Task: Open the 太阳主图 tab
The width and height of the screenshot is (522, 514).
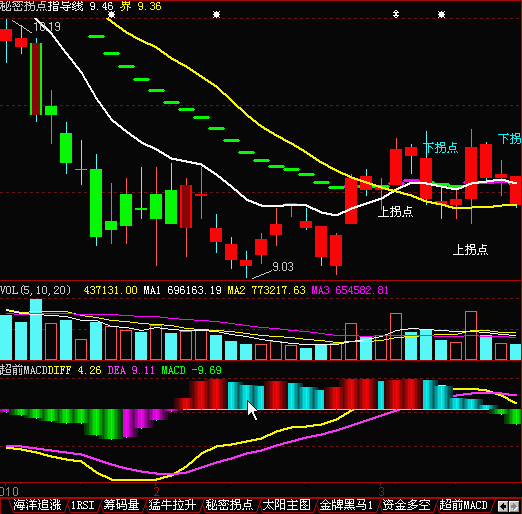Action: click(286, 505)
